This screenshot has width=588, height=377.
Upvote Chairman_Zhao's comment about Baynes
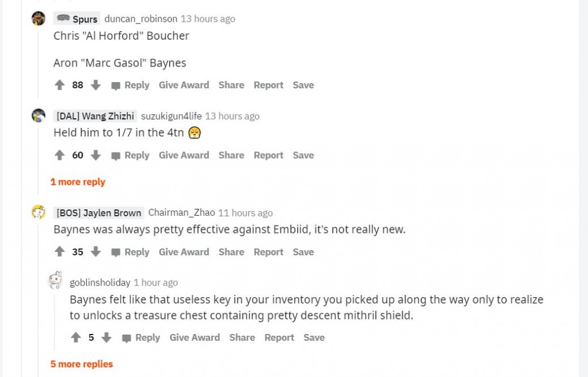[x=59, y=252]
